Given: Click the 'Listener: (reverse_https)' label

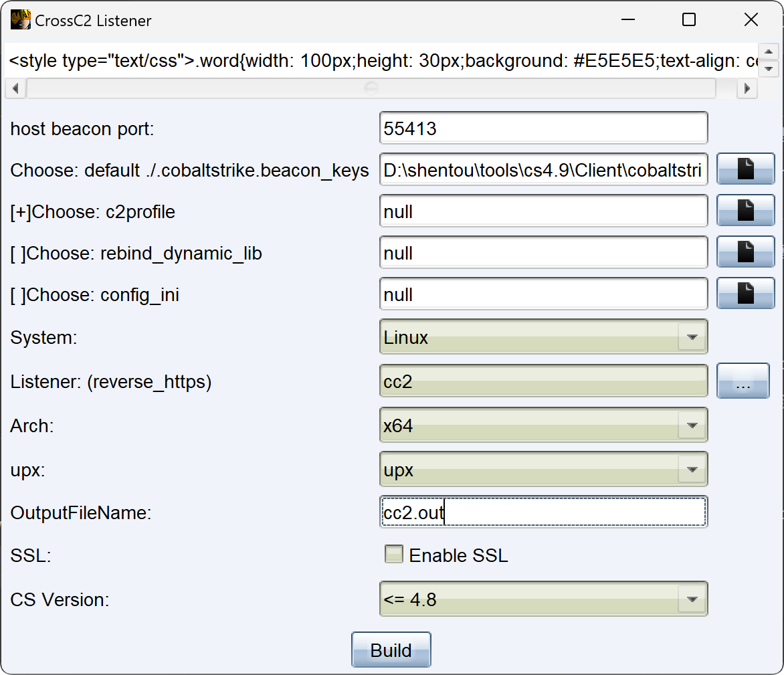Looking at the screenshot, I should (111, 382).
